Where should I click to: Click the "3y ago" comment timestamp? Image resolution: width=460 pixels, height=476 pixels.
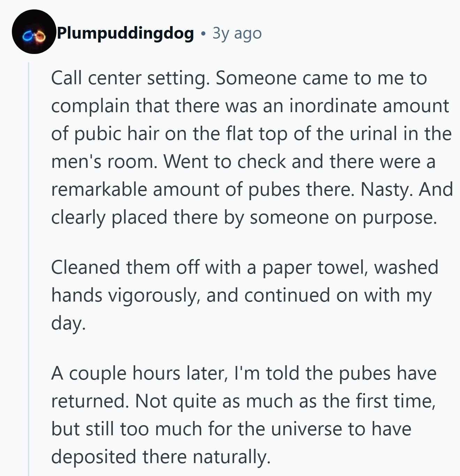[x=237, y=33]
